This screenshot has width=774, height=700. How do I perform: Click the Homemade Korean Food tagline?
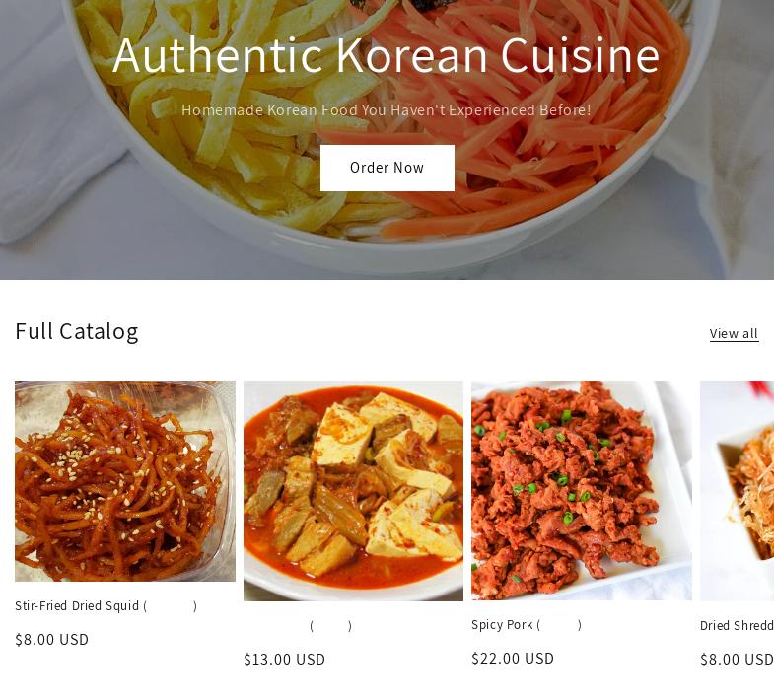(387, 110)
